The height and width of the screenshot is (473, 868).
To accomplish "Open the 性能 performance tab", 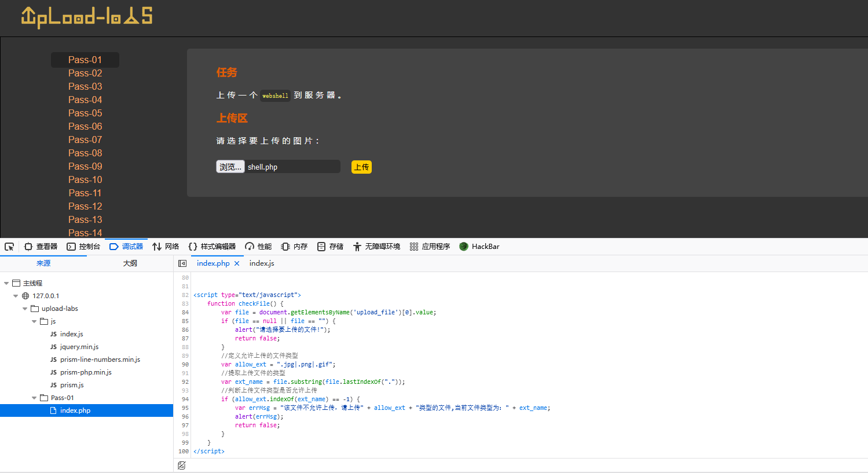I will coord(258,247).
